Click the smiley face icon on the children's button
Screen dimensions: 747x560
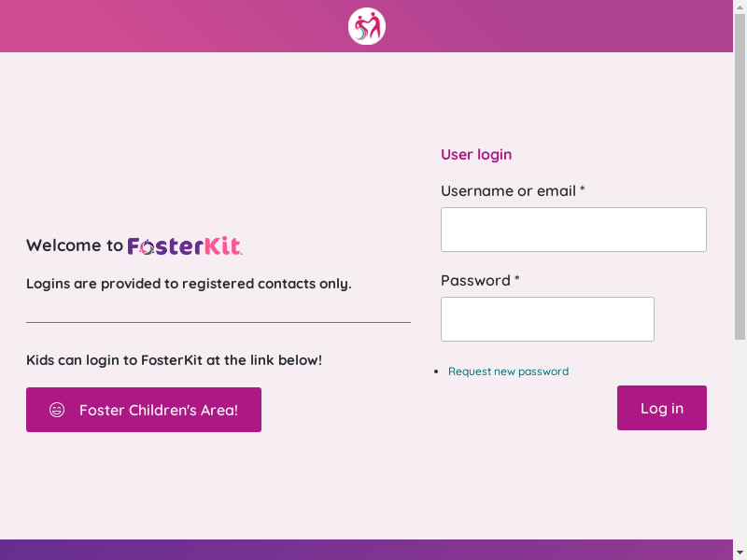[57, 410]
